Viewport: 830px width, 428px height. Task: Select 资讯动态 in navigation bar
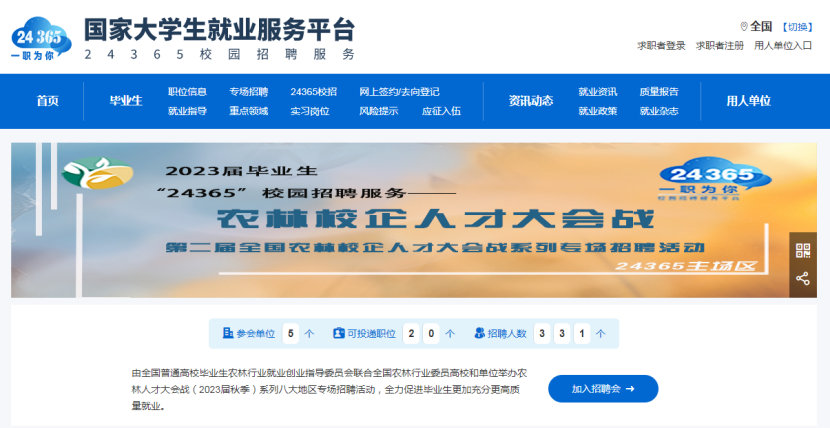(x=531, y=101)
